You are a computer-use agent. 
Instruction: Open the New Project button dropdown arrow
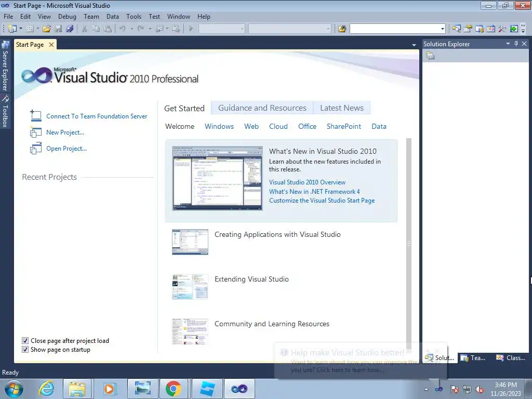pyautogui.click(x=20, y=29)
